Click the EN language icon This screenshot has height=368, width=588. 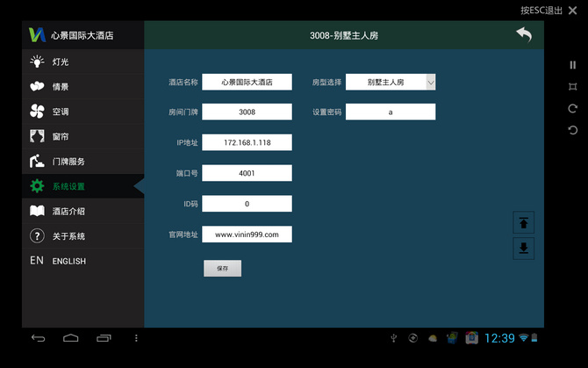37,261
